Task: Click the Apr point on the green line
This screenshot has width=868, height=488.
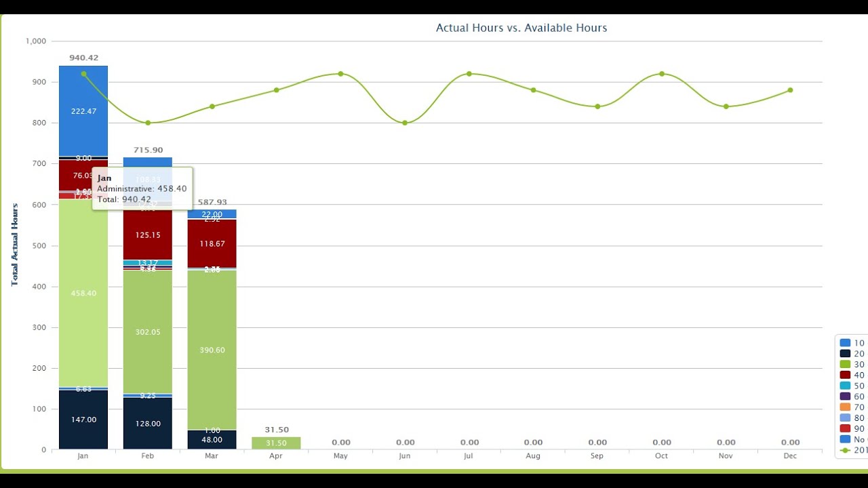Action: (276, 90)
